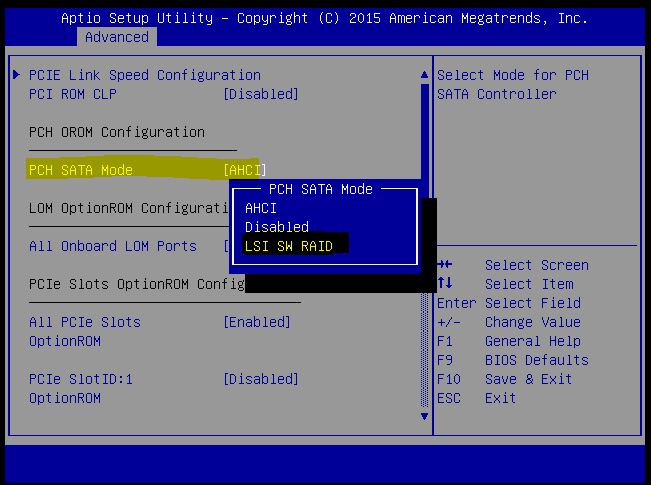Choose AHCI in PCH SATA Mode popup

pyautogui.click(x=261, y=208)
